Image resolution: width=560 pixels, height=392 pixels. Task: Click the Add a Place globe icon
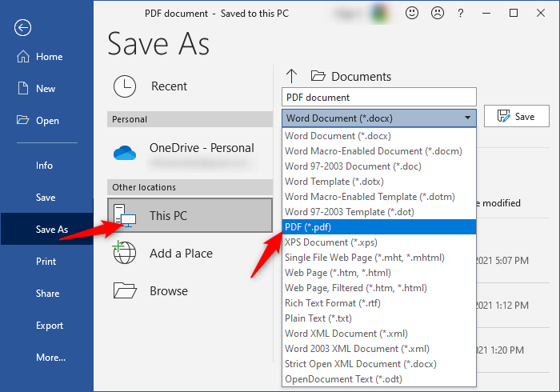(x=124, y=253)
